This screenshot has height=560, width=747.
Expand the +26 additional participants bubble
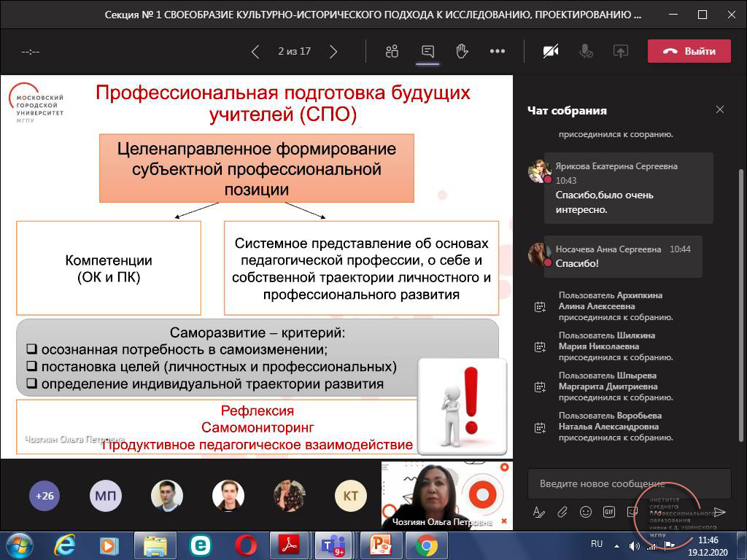point(44,496)
